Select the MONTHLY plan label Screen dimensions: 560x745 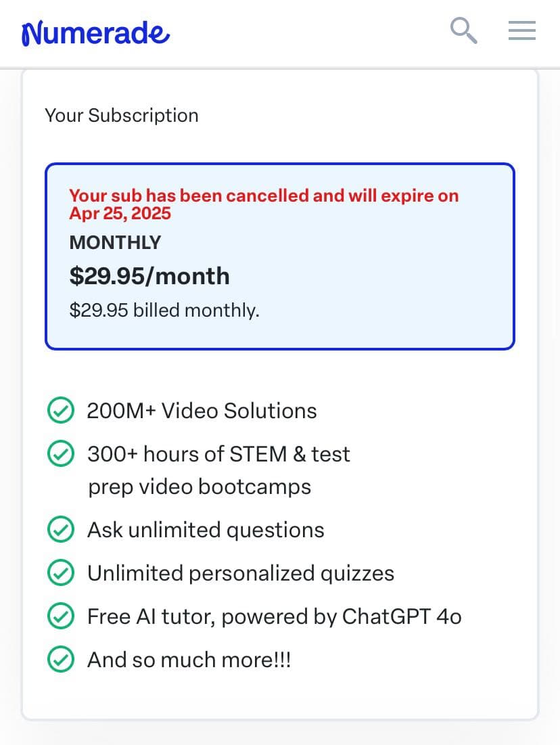(x=115, y=243)
